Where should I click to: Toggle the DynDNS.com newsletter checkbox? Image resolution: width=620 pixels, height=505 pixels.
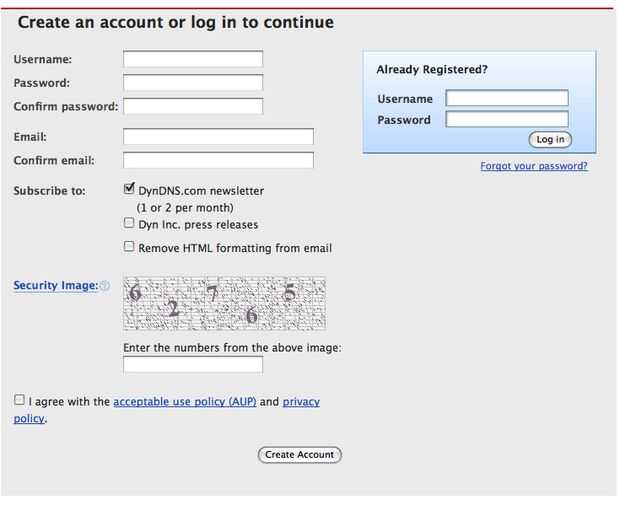tap(129, 188)
